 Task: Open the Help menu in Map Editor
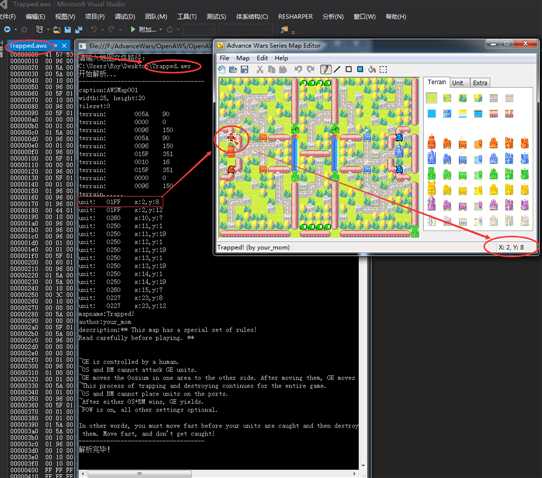(281, 58)
